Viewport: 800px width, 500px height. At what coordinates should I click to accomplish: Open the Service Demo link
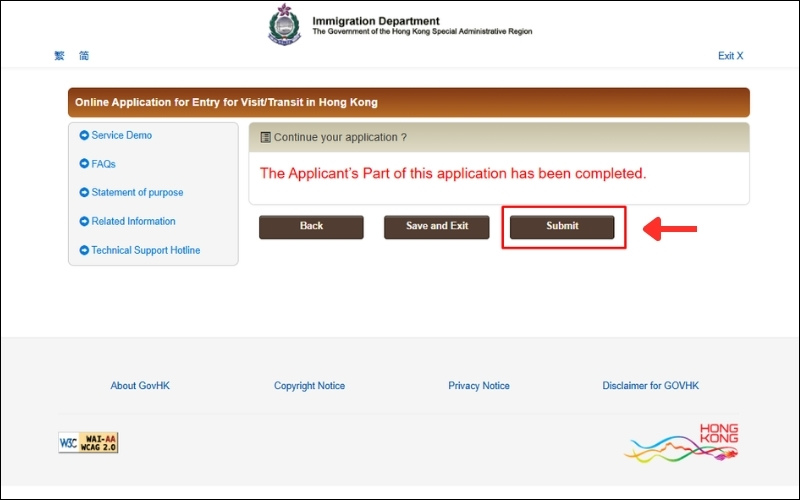click(x=121, y=135)
